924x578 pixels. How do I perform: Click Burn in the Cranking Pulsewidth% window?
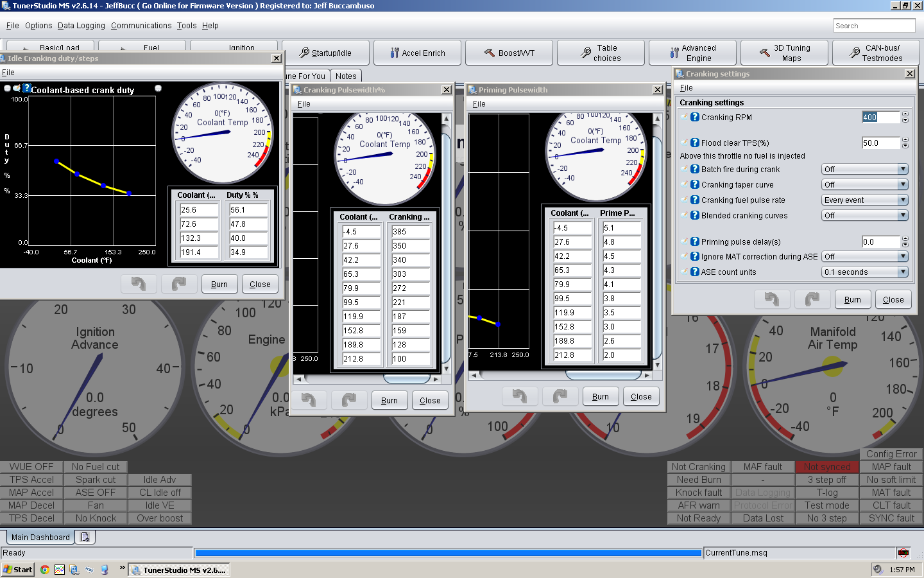click(x=389, y=400)
